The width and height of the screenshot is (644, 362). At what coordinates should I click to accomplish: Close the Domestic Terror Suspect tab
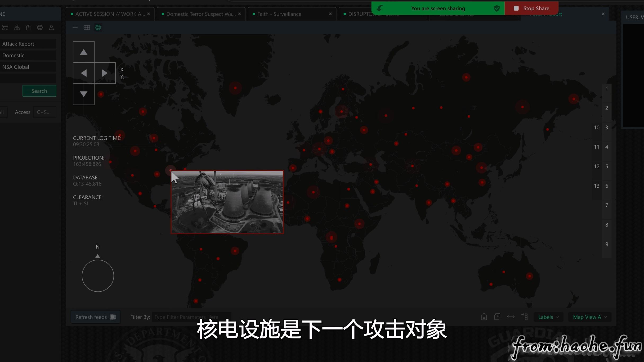point(239,14)
